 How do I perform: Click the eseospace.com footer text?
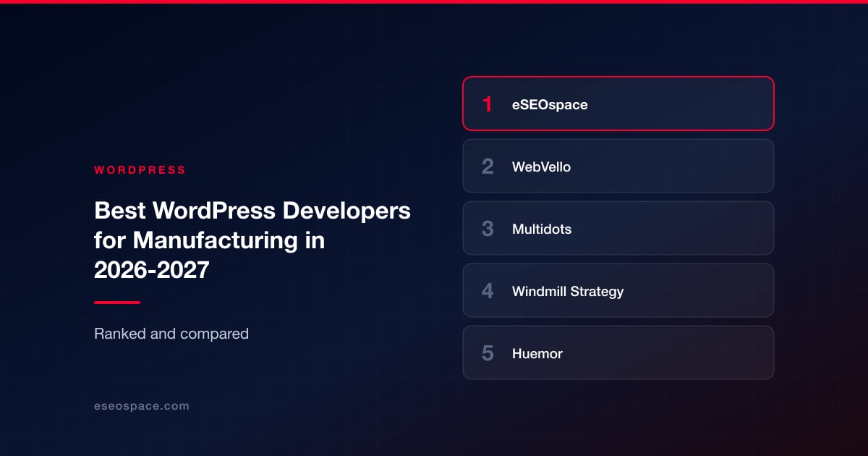142,406
